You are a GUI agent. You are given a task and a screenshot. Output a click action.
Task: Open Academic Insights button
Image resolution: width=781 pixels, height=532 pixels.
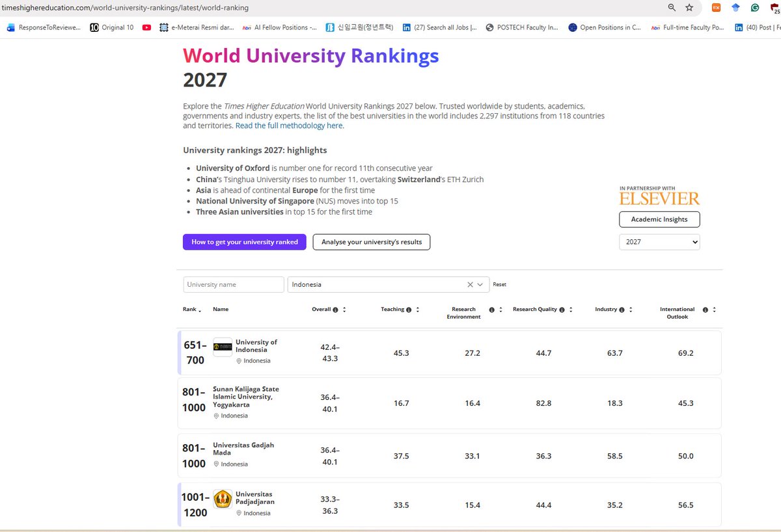pyautogui.click(x=659, y=219)
